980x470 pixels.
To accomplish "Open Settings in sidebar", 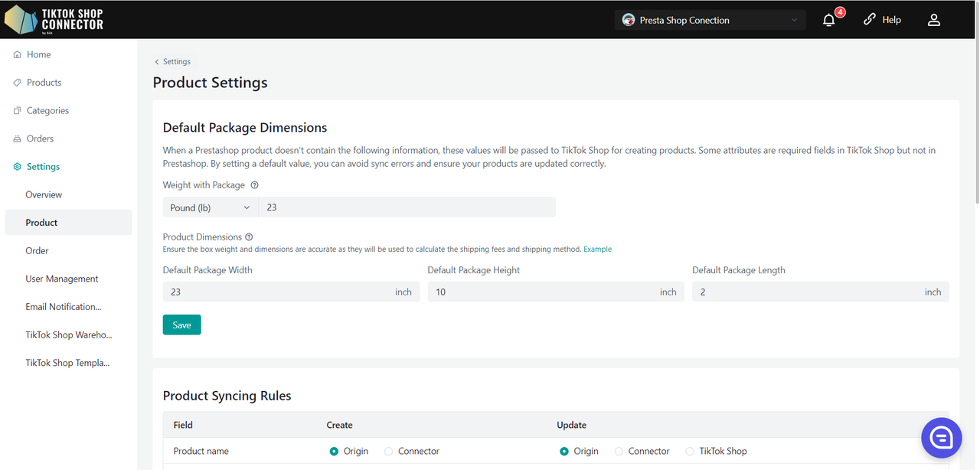I will (x=43, y=167).
